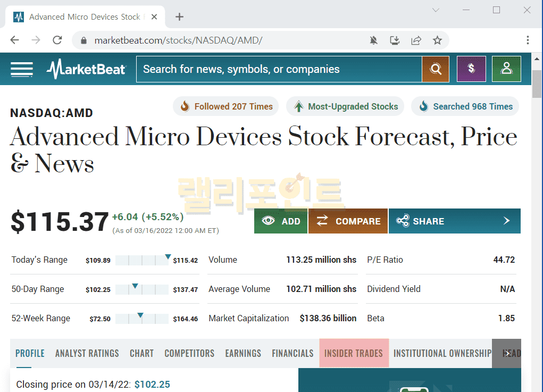Click the MarketBeat logo

[86, 69]
